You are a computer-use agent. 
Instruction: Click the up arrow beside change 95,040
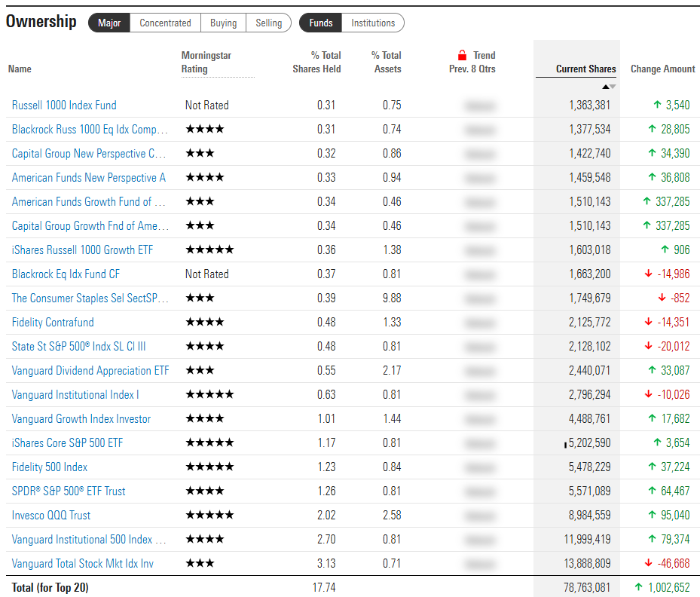pos(652,515)
